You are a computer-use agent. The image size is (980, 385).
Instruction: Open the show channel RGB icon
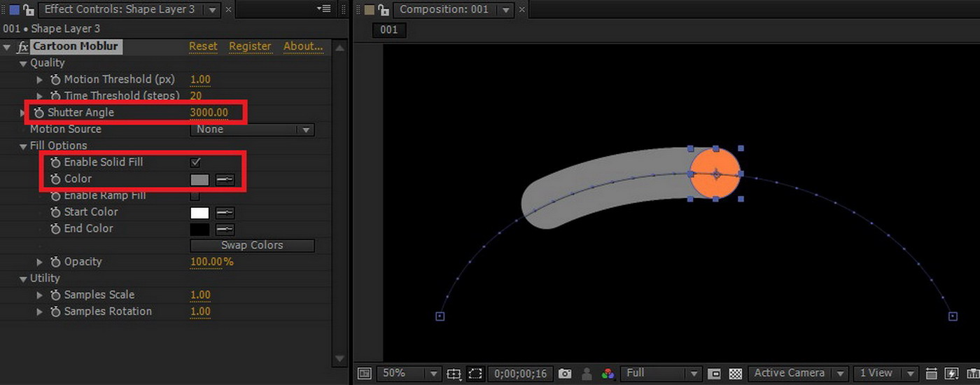(608, 374)
